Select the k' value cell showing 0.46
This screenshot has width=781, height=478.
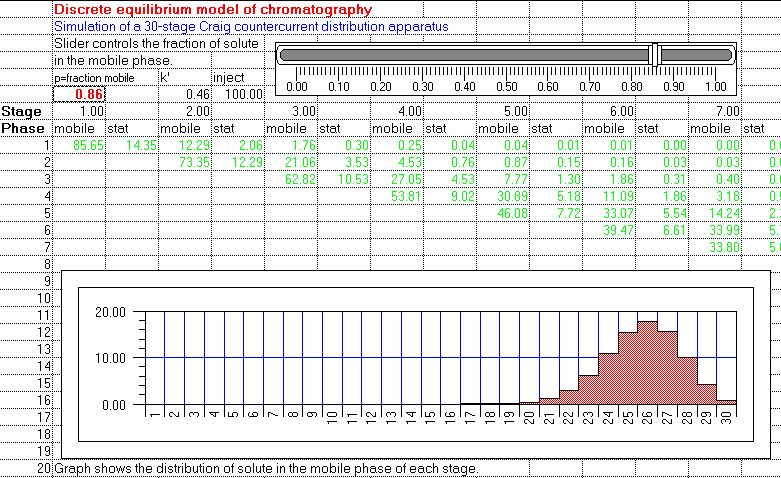pyautogui.click(x=185, y=94)
